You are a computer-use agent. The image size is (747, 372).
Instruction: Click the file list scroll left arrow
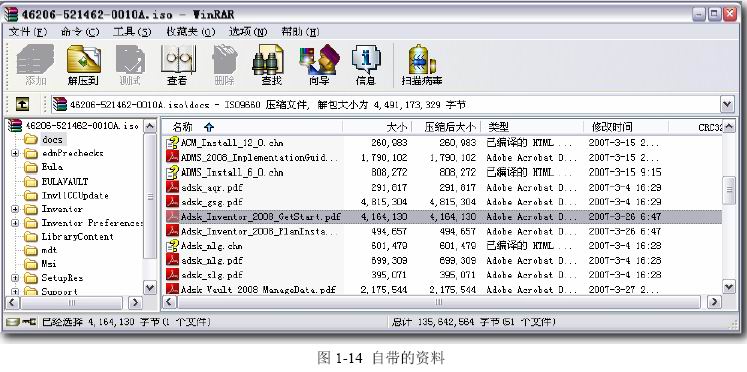[x=170, y=302]
